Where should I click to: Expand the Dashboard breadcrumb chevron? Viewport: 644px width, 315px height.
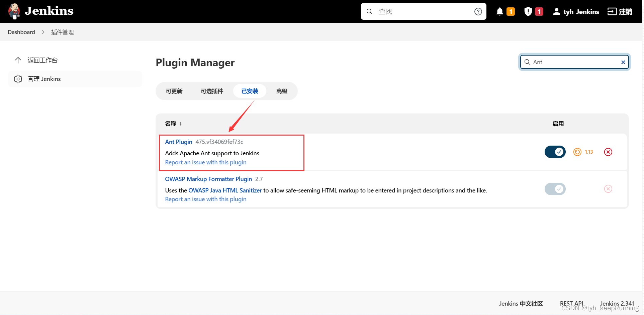tap(43, 32)
